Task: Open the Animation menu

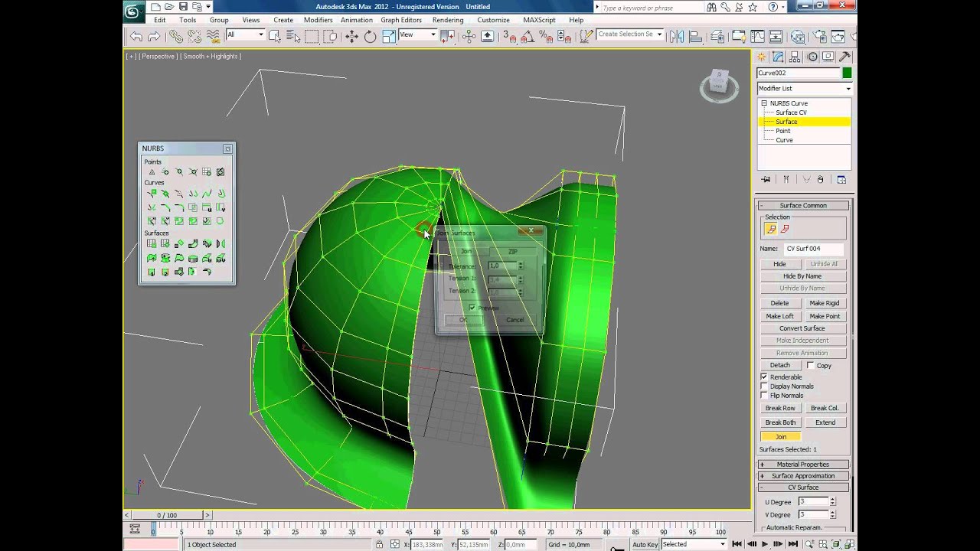Action: pos(356,20)
